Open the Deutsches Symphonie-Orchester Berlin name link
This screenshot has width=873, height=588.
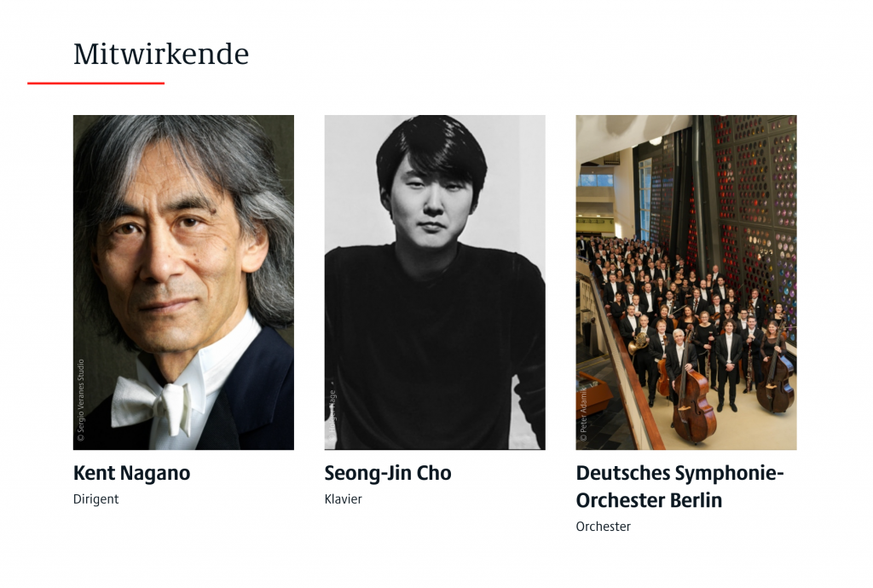679,487
